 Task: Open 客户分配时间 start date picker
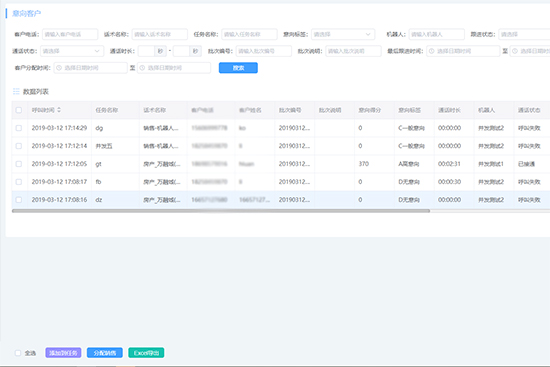pos(90,68)
